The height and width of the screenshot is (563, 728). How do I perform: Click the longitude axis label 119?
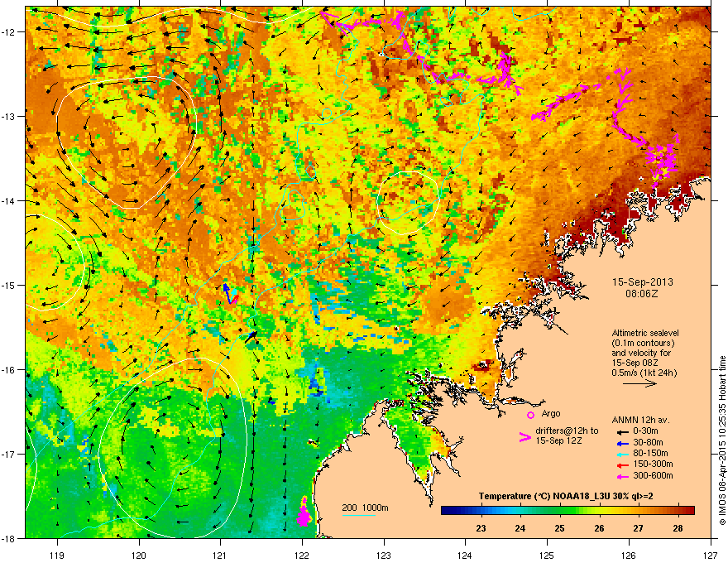pos(57,555)
